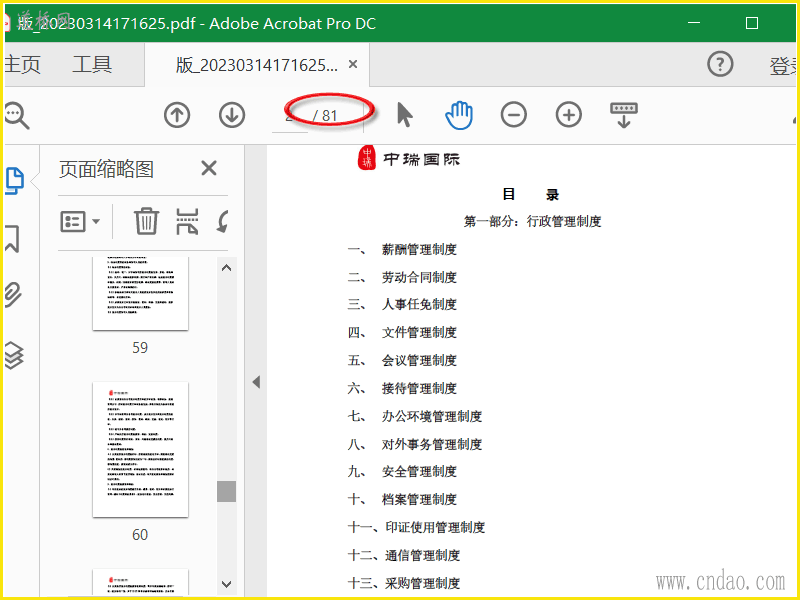The image size is (800, 600).
Task: Click the 安全管理制度 contents entry
Action: (x=419, y=471)
